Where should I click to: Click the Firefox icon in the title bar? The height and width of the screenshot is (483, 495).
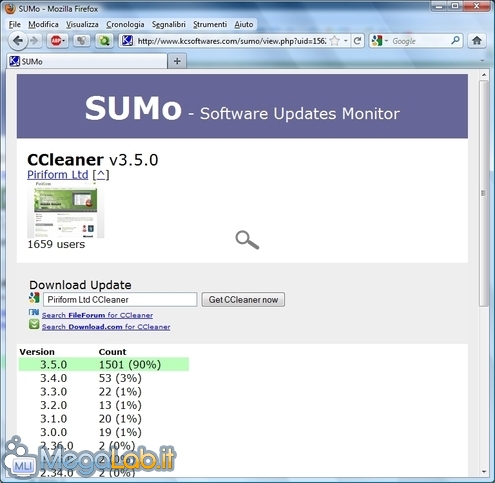tap(11, 9)
